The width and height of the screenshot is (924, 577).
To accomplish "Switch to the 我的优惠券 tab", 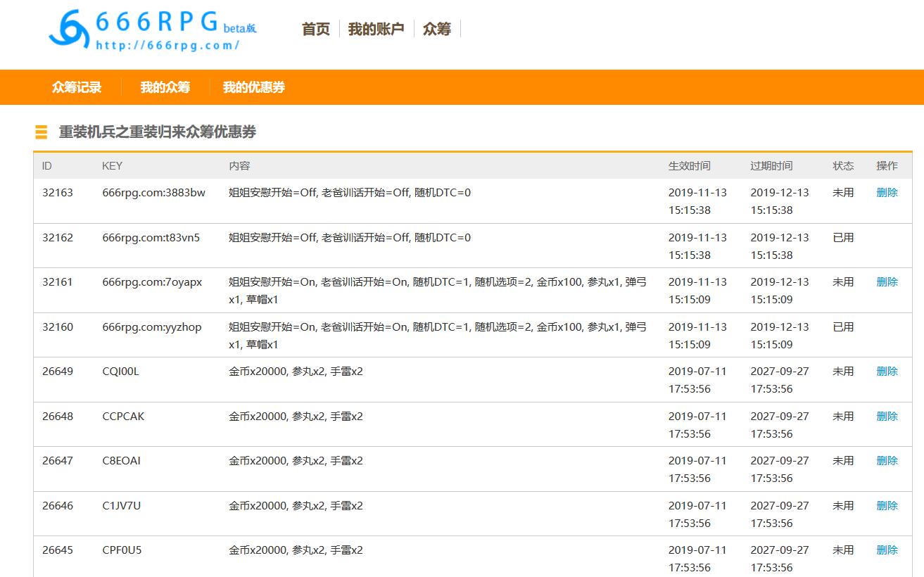I will 254,87.
